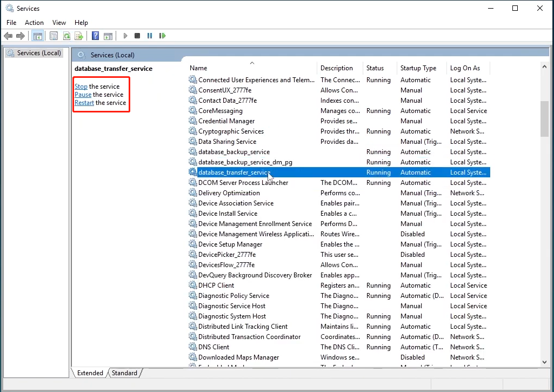Click gear icon beside database_backup_service
Image resolution: width=554 pixels, height=392 pixels.
coord(192,151)
